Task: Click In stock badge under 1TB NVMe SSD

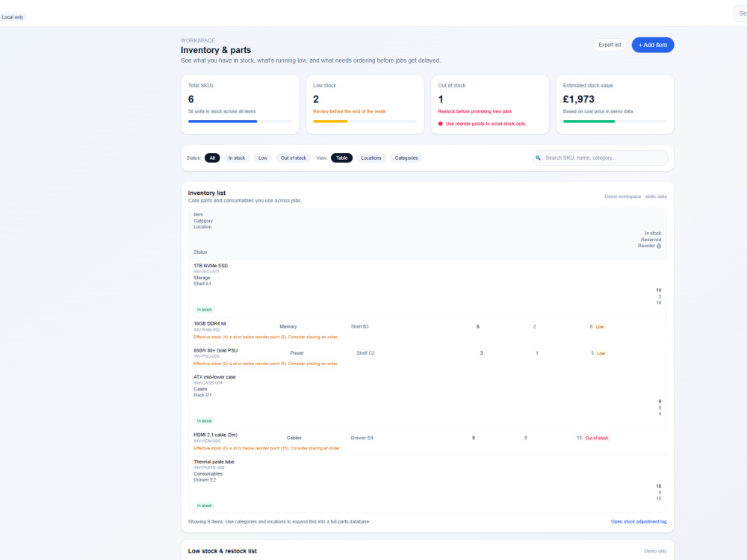Action: [x=205, y=310]
